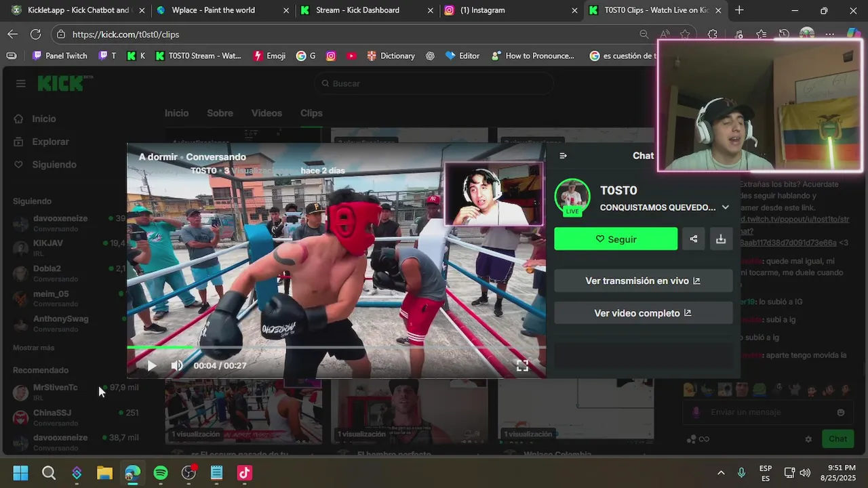Viewport: 868px width, 488px height.
Task: Click the Enviar un mensaje chat input
Action: coord(768,412)
